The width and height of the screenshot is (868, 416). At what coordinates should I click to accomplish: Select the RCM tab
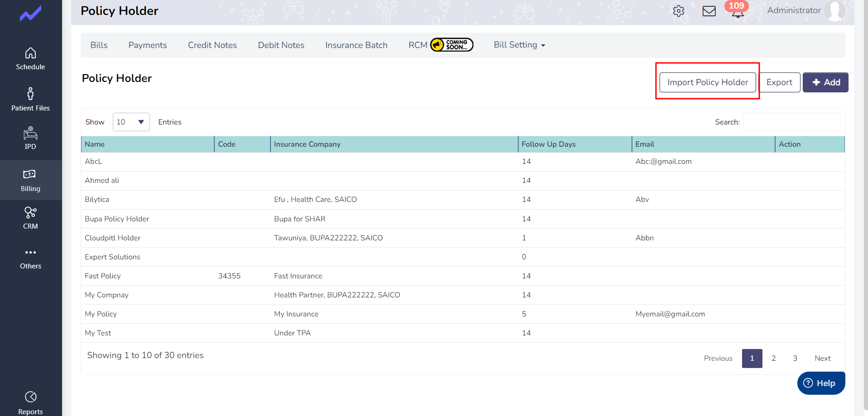[x=418, y=45]
